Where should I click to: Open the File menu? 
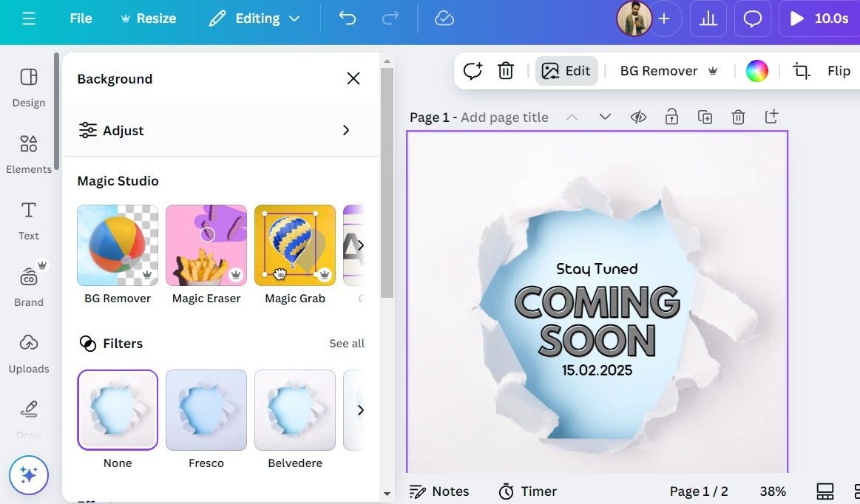[80, 18]
